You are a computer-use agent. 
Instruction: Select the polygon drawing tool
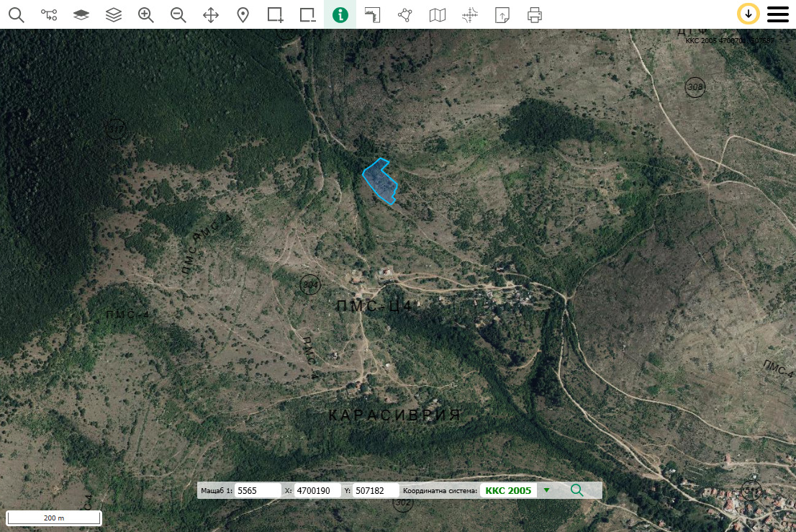coord(405,14)
